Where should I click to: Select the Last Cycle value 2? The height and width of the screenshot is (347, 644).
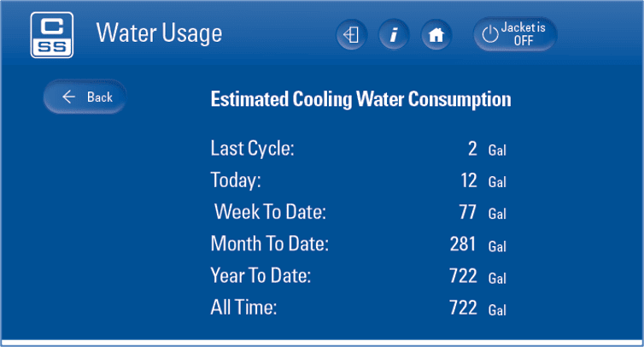[x=472, y=149]
